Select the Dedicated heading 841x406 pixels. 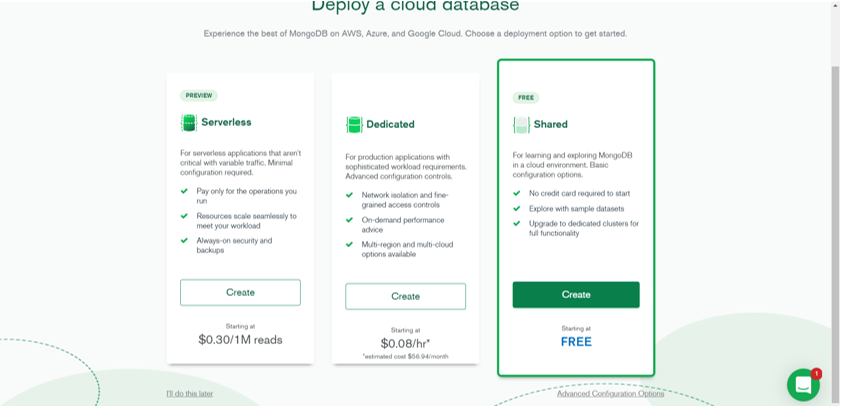click(390, 124)
